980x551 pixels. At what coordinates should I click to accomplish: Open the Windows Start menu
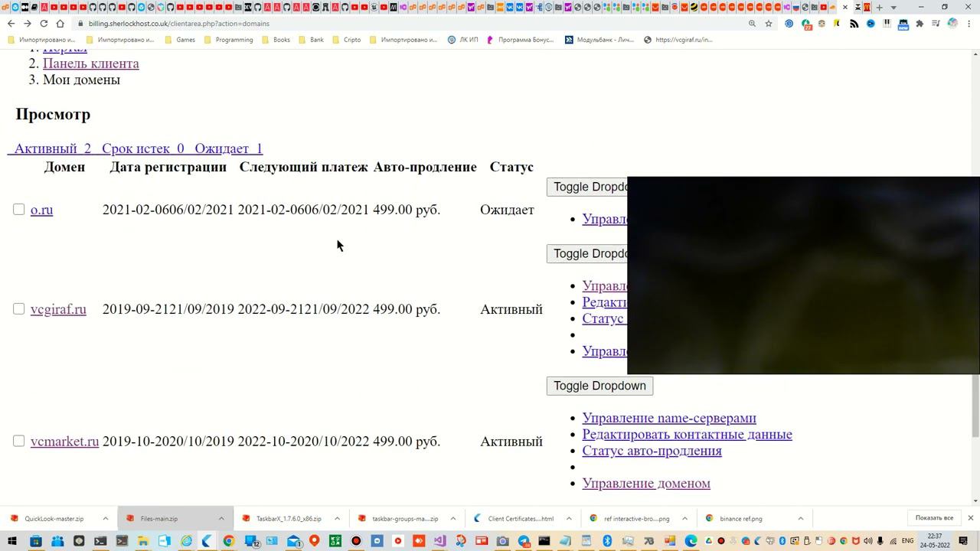[x=12, y=541]
